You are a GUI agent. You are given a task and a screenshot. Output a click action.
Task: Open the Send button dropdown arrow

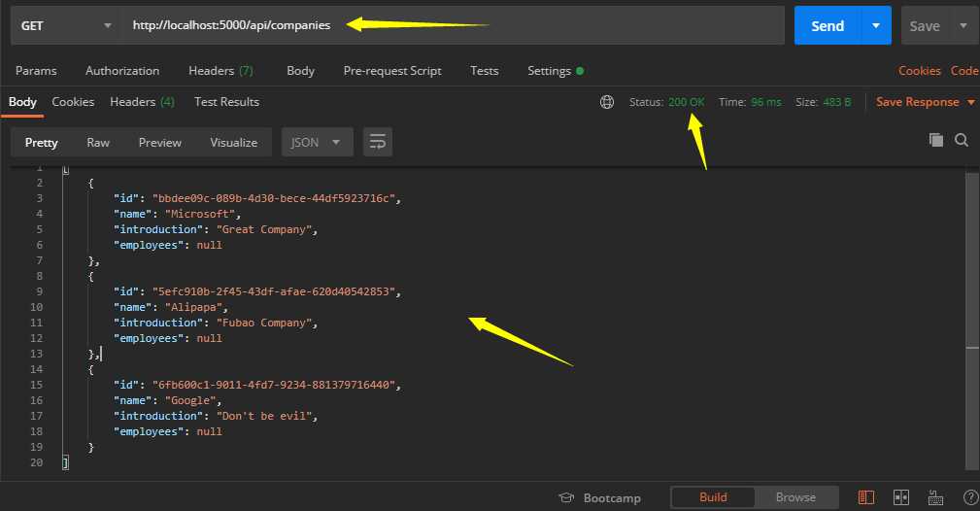pos(876,25)
